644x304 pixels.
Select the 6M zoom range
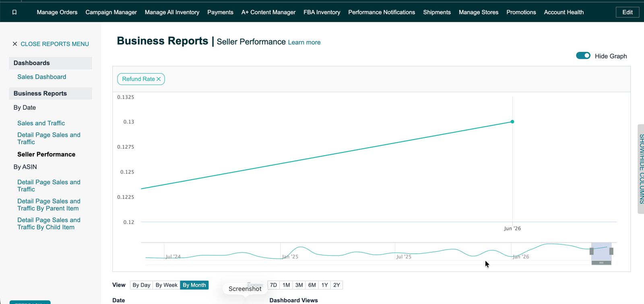[x=312, y=285]
